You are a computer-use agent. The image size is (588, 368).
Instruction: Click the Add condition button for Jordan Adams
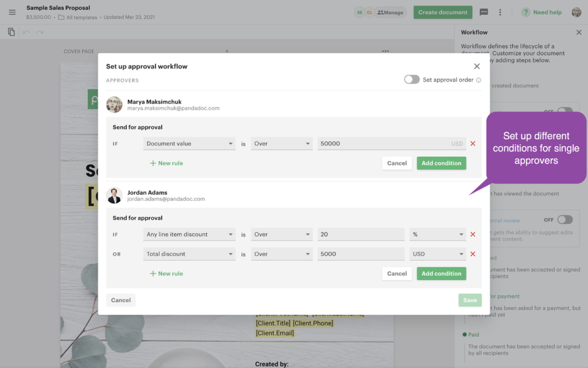441,273
